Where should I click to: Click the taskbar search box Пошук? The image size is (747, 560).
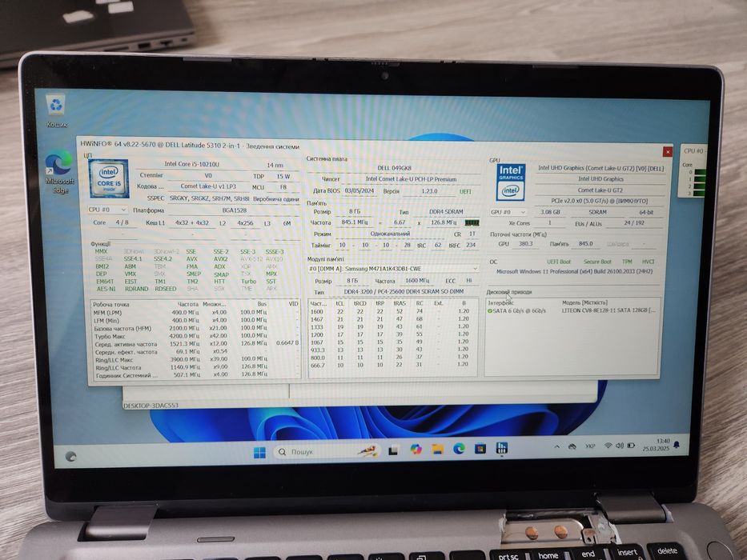click(327, 451)
